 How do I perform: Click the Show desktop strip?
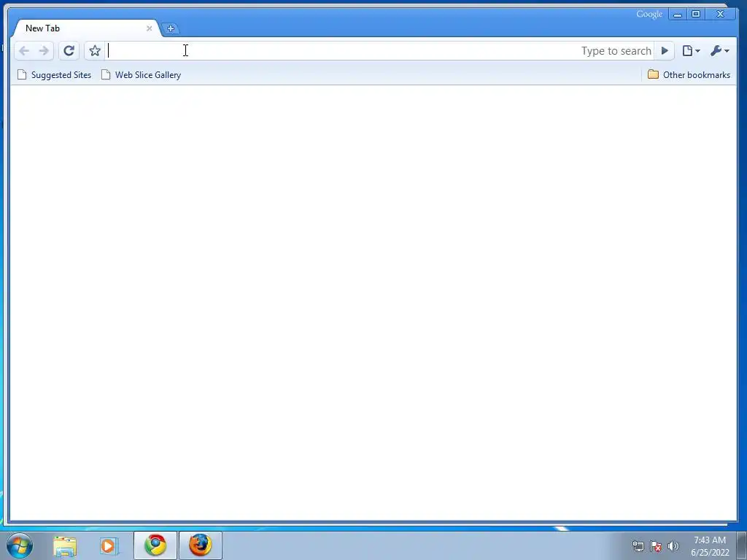pos(742,545)
